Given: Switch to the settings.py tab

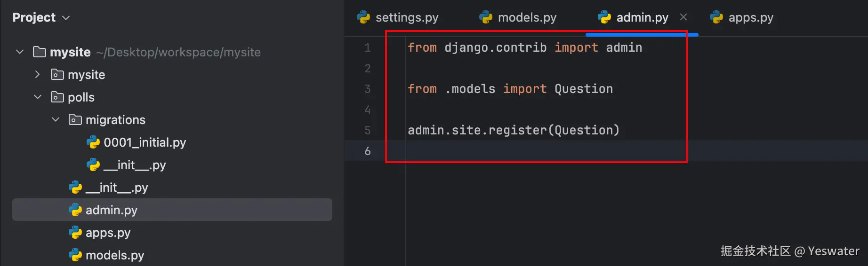Looking at the screenshot, I should (407, 17).
